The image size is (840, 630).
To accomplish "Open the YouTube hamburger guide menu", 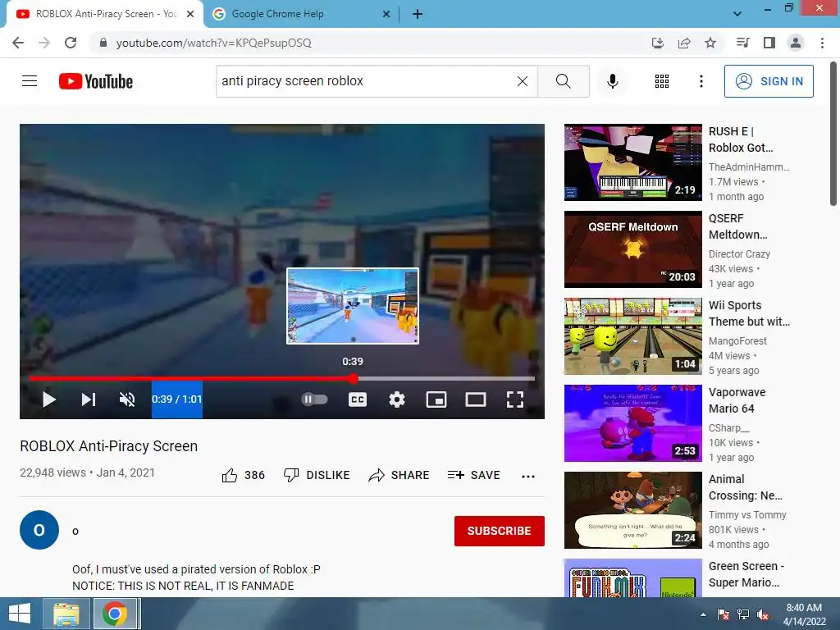I will [x=30, y=81].
